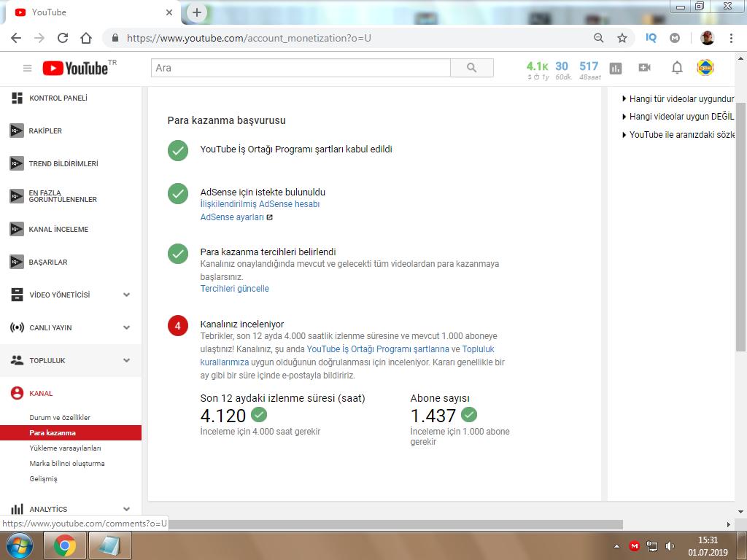This screenshot has height=560, width=747.
Task: Select the Para kazanma menu item
Action: [x=71, y=433]
